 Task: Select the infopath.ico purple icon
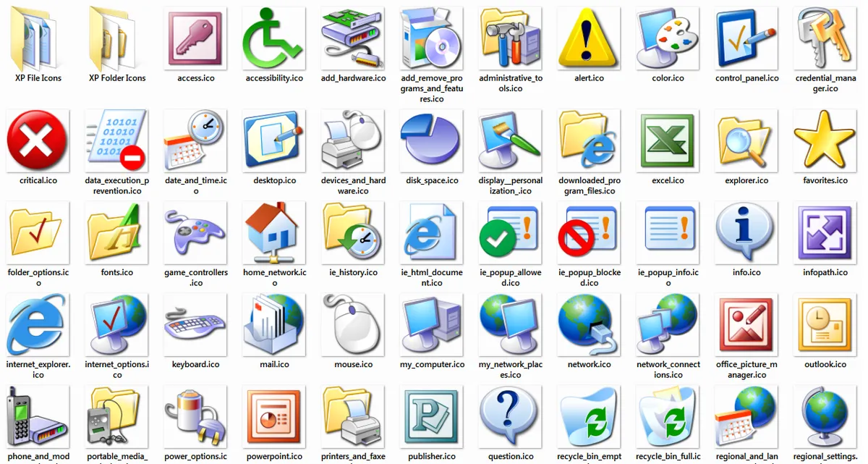[x=825, y=233]
